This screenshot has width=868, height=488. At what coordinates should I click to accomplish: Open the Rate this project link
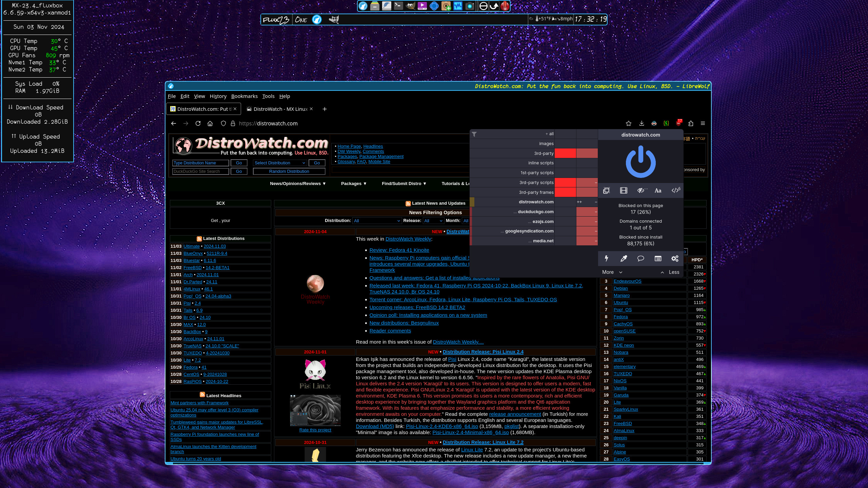point(315,430)
